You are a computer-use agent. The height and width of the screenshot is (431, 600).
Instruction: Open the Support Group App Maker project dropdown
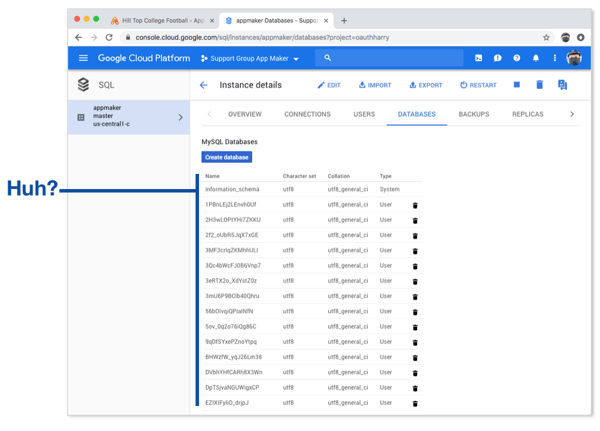coord(250,59)
